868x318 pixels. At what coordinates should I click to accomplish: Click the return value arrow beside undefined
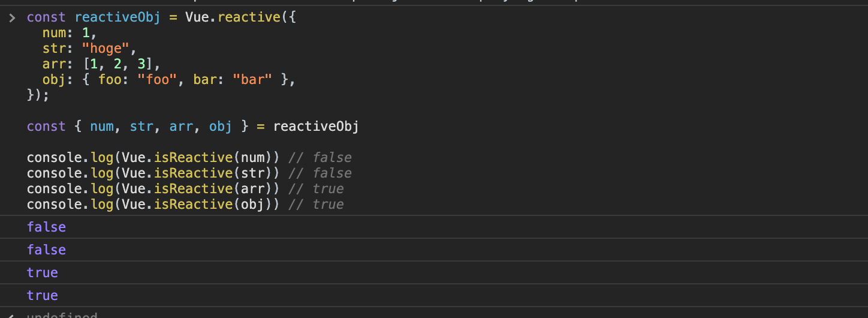[11, 315]
